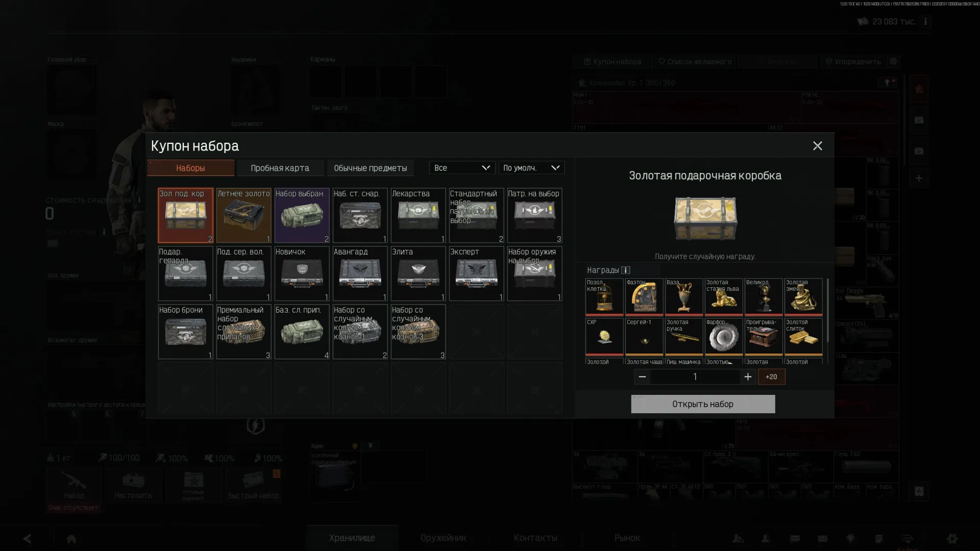Image resolution: width=980 pixels, height=551 pixels.
Task: View the Фарфор plate reward
Action: [724, 337]
